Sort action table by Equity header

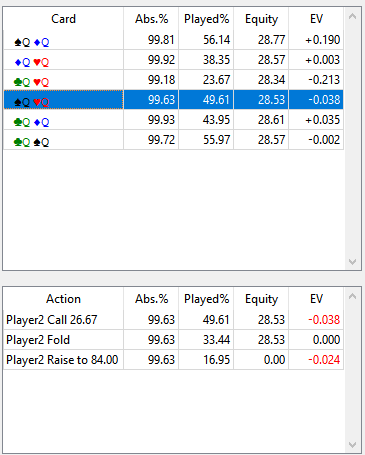pos(261,299)
